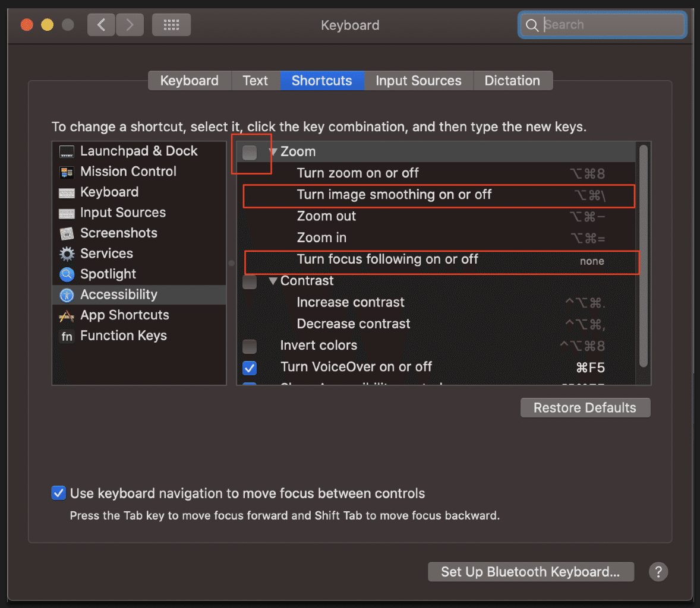Screen dimensions: 700x608
Task: Click the fn Function Keys icon
Action: click(67, 336)
